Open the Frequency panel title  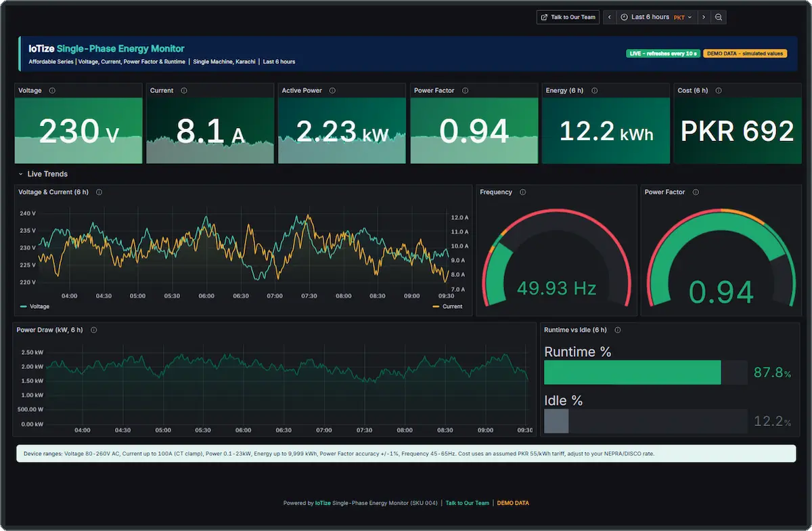coord(496,192)
